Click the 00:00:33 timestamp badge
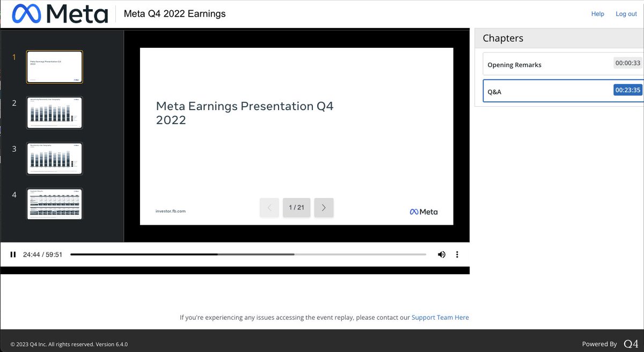Screen dimensions: 644x352 click(x=628, y=63)
